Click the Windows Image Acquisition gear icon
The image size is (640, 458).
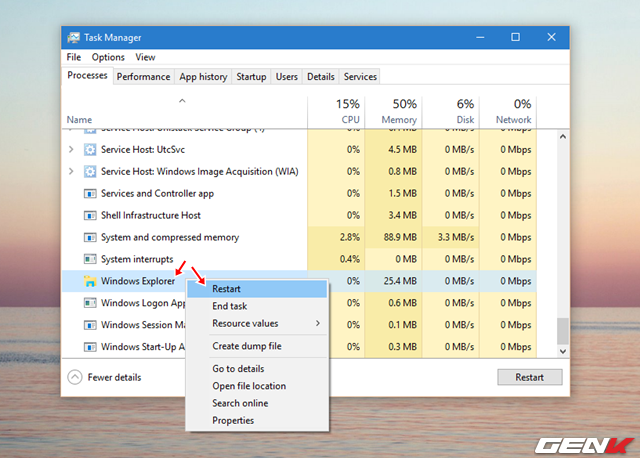tap(90, 171)
